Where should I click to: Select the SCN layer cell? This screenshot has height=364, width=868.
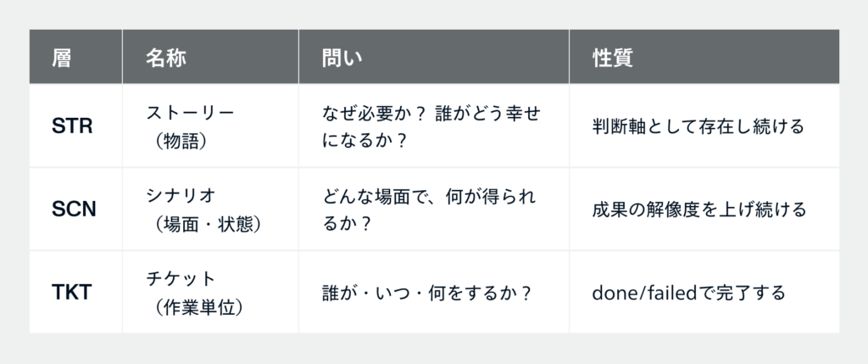click(x=73, y=209)
